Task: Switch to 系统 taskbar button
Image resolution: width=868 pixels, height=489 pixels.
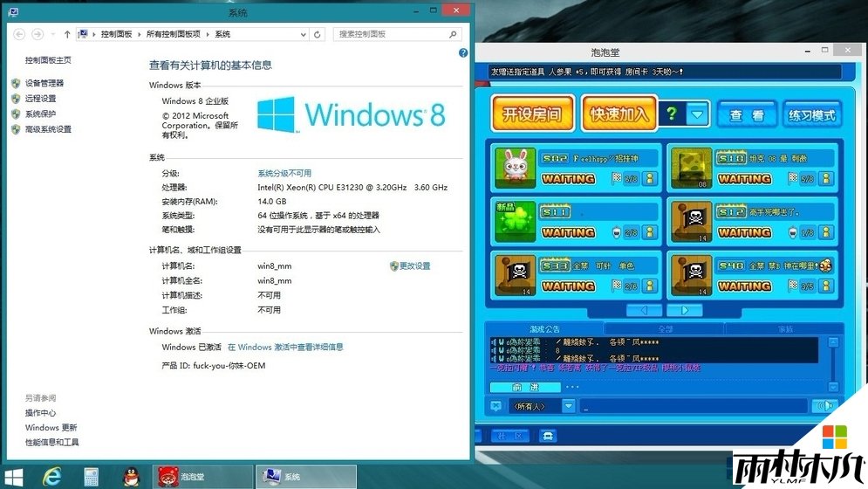Action: point(306,477)
